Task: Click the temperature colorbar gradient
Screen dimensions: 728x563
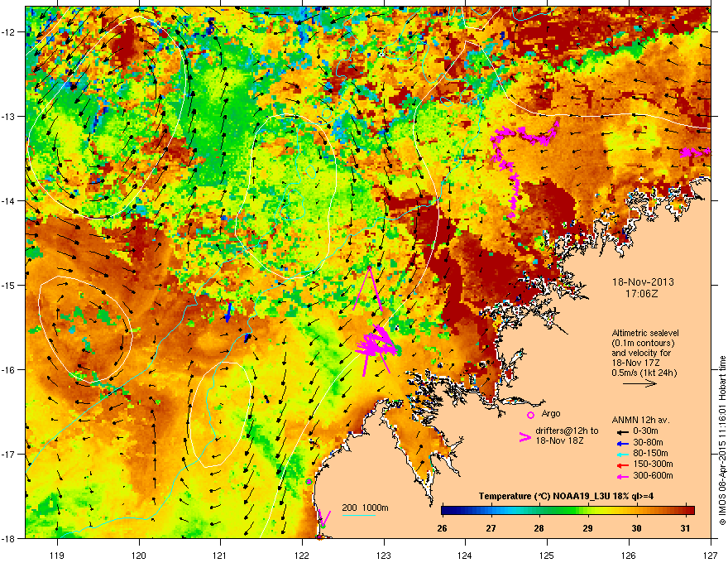Action: pyautogui.click(x=568, y=510)
